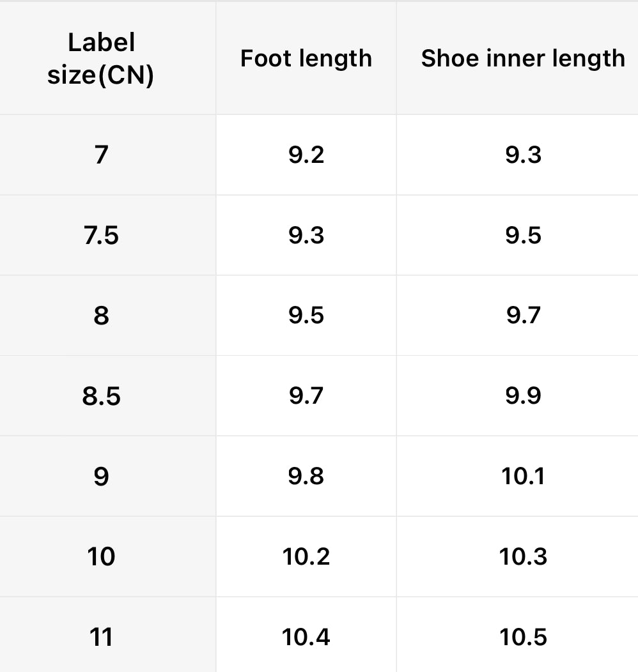This screenshot has height=672, width=638.
Task: Click foot length 9.8 for size 9
Action: (x=306, y=477)
